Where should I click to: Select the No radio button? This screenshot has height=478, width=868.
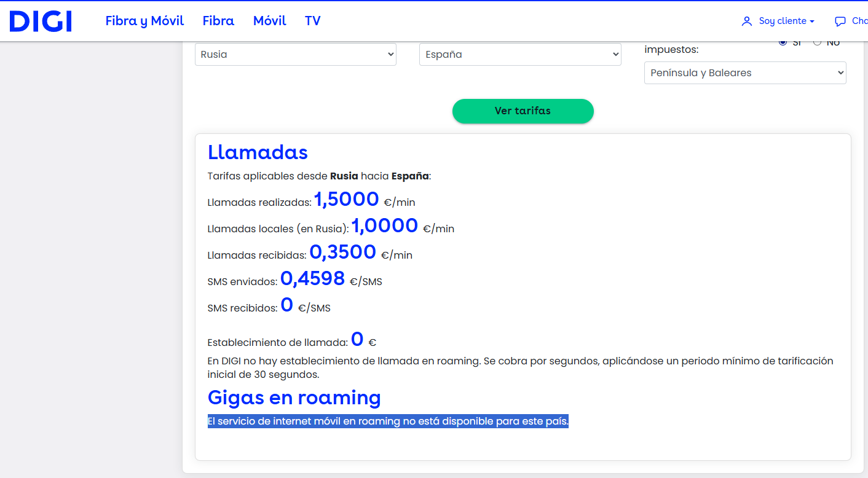click(817, 42)
